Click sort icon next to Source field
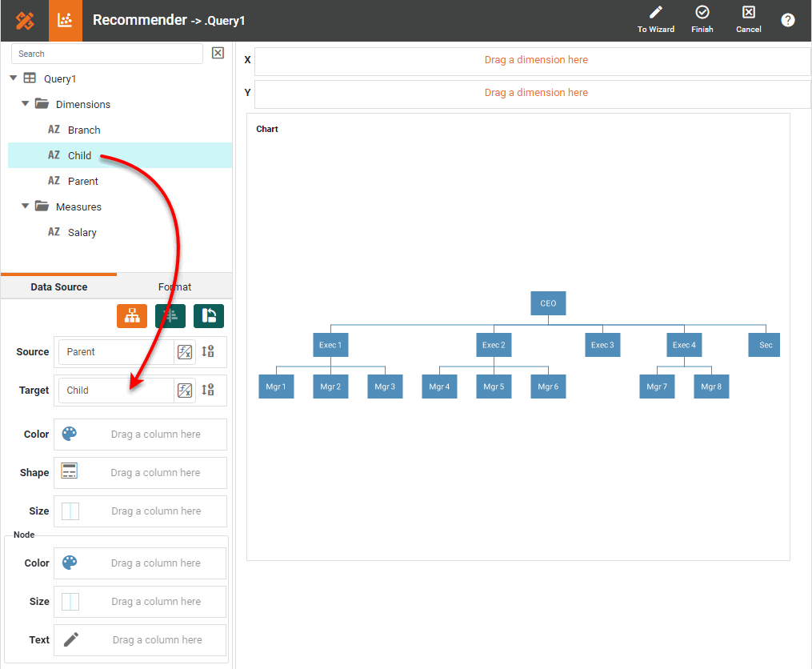 tap(208, 351)
